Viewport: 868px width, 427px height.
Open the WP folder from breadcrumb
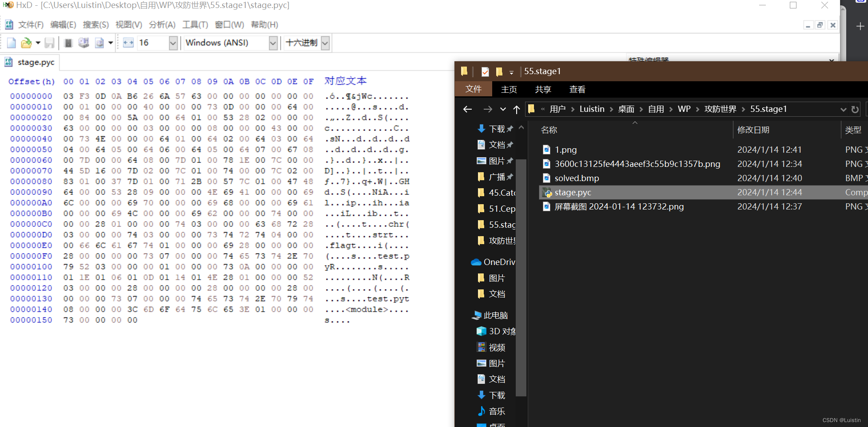pos(684,109)
